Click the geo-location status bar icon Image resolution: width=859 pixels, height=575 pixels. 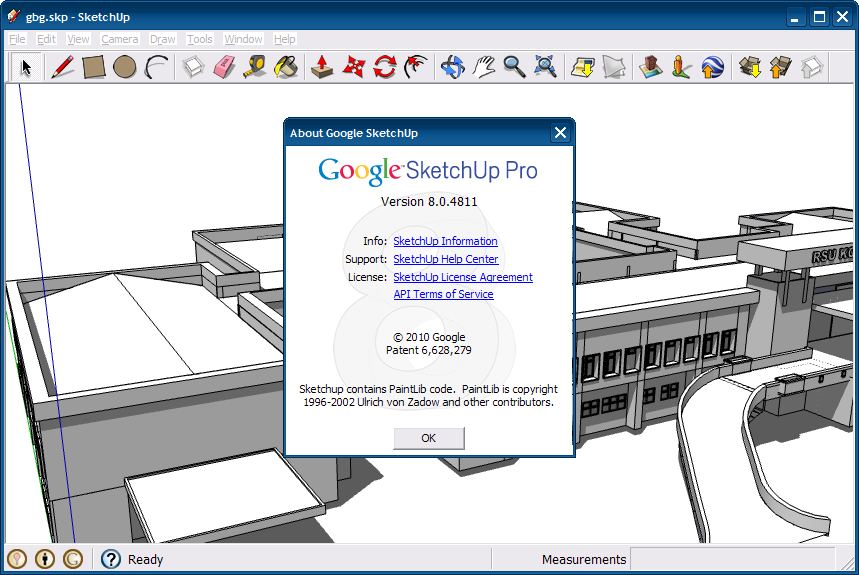(17, 559)
